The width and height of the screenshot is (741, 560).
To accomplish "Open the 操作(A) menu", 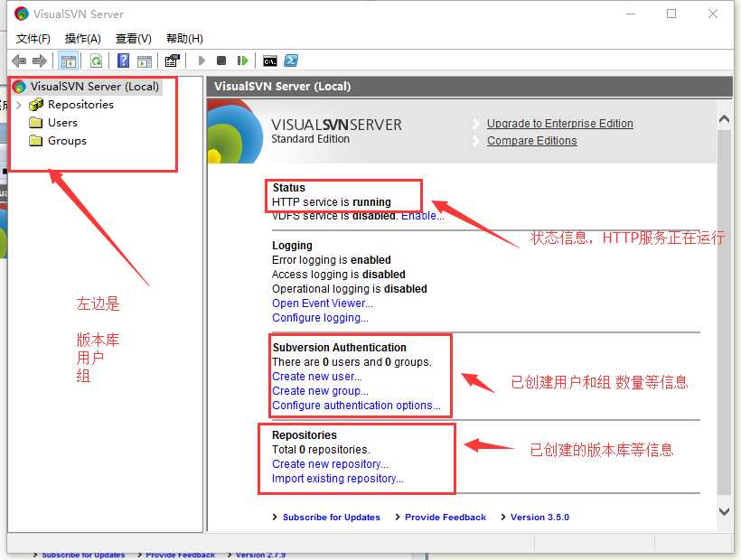I will (x=83, y=39).
